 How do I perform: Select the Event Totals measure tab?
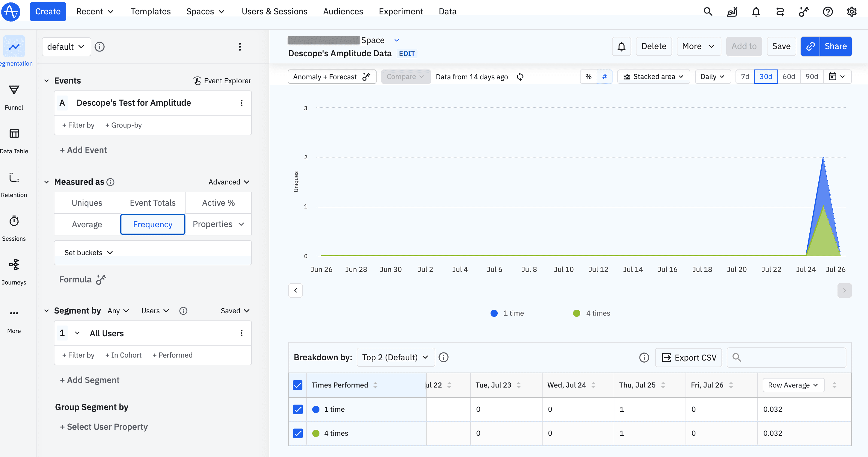pos(153,203)
